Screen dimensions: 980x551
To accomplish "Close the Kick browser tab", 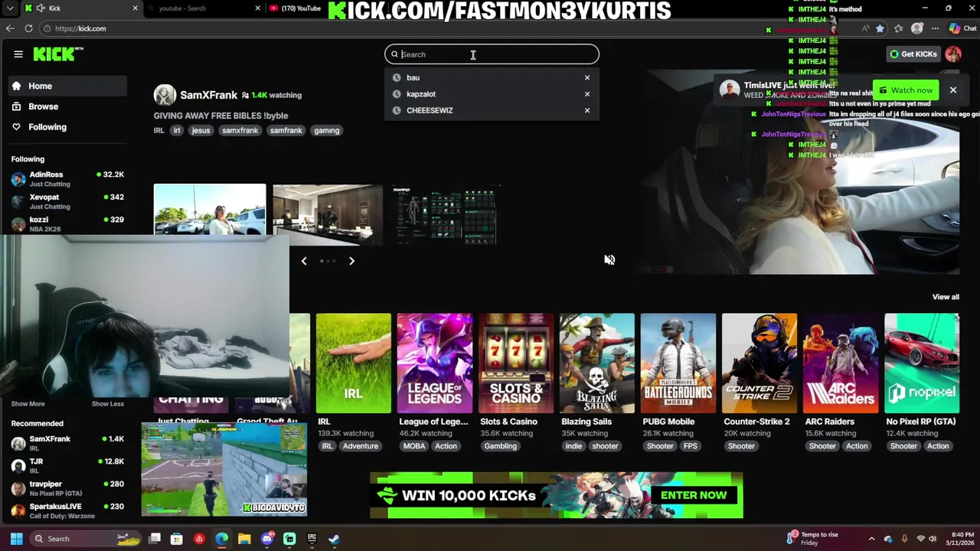I will (136, 8).
